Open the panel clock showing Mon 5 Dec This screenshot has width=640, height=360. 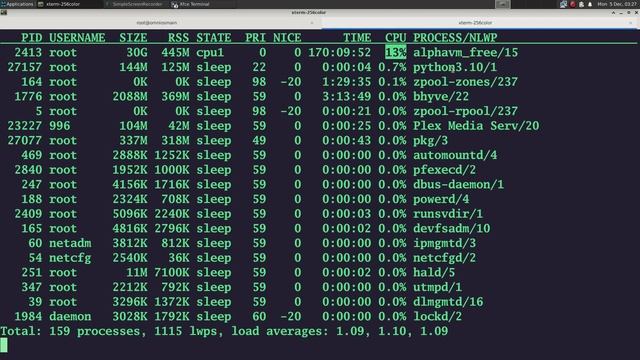tap(617, 4)
